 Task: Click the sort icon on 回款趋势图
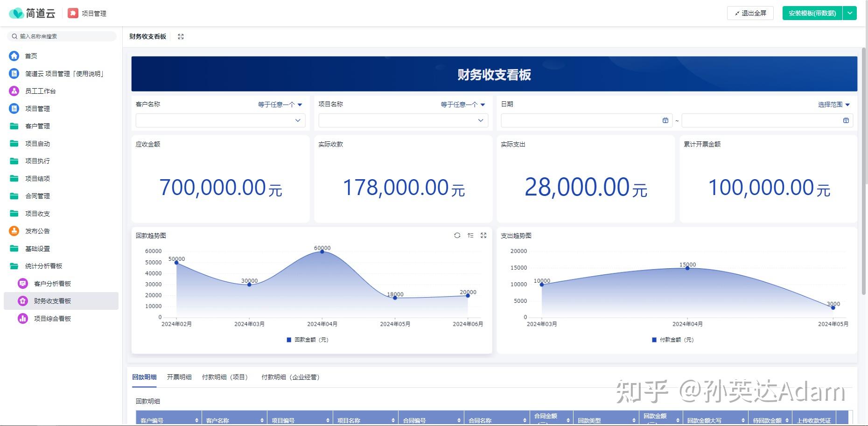click(470, 236)
